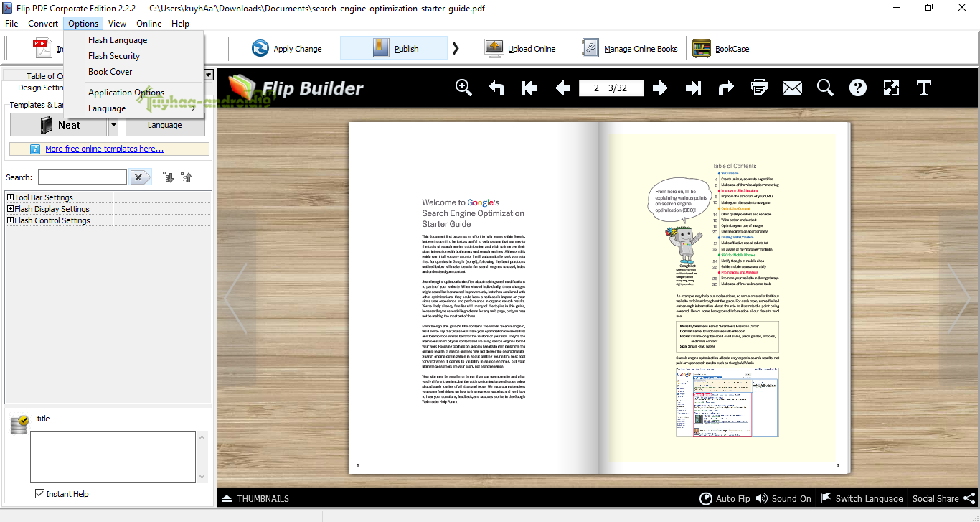
Task: Click Switch Language at bottom bar
Action: (x=861, y=498)
